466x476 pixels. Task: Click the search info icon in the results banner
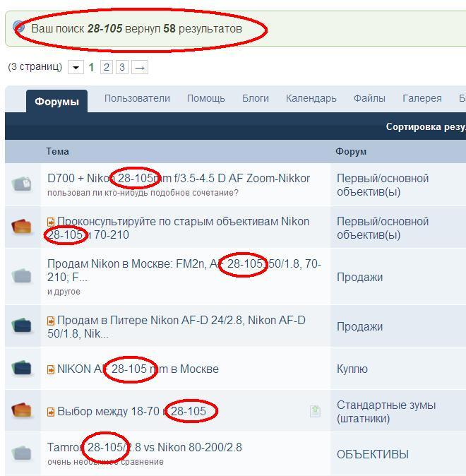click(x=19, y=27)
